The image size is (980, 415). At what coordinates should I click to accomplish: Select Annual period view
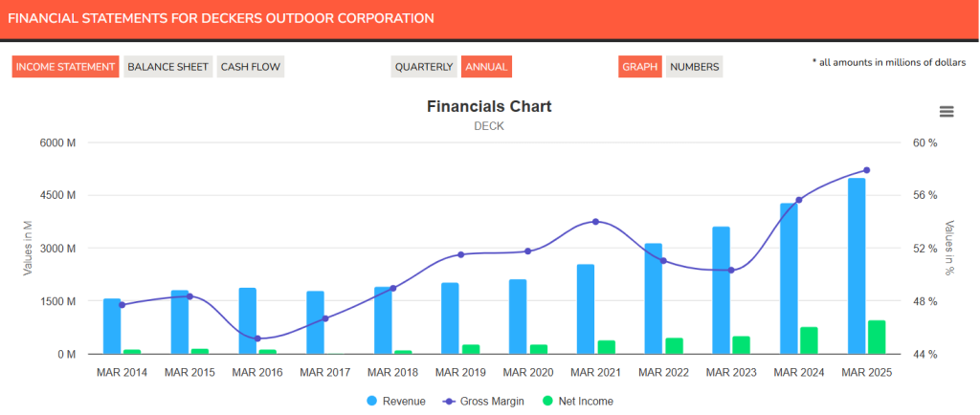pyautogui.click(x=486, y=67)
